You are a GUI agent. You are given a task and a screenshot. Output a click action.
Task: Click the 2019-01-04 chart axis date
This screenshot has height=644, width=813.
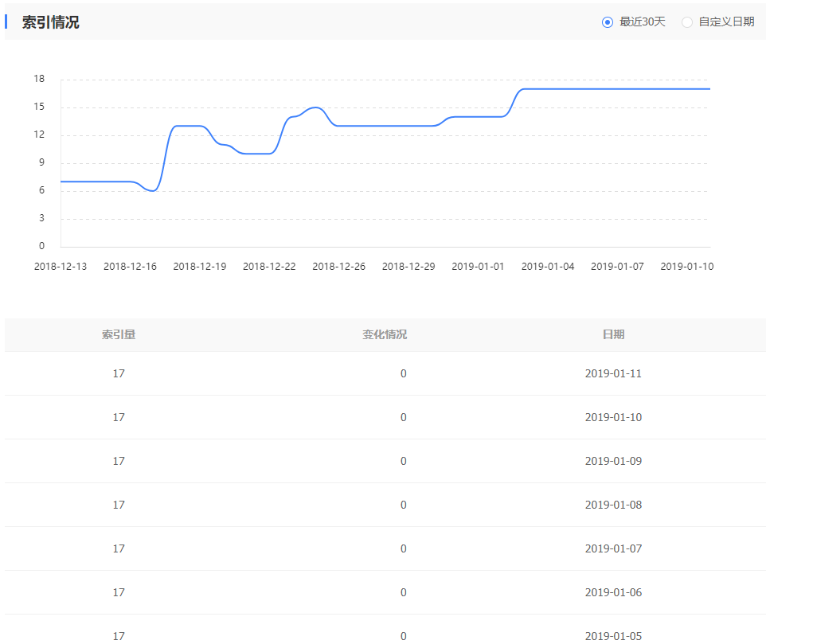tap(548, 267)
